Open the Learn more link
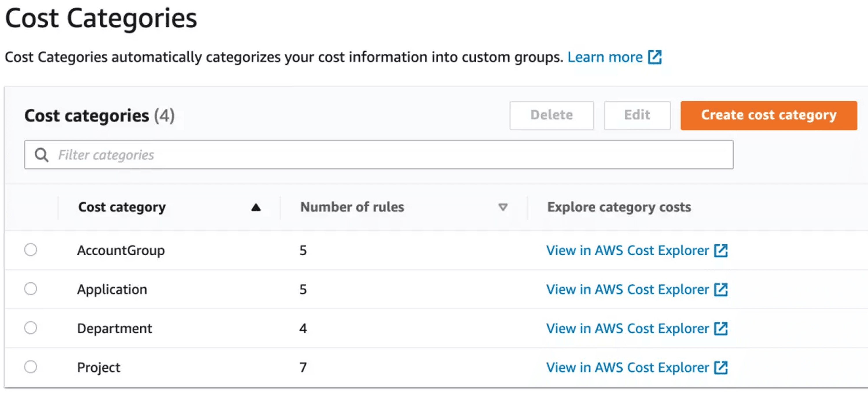868x396 pixels. coord(605,57)
